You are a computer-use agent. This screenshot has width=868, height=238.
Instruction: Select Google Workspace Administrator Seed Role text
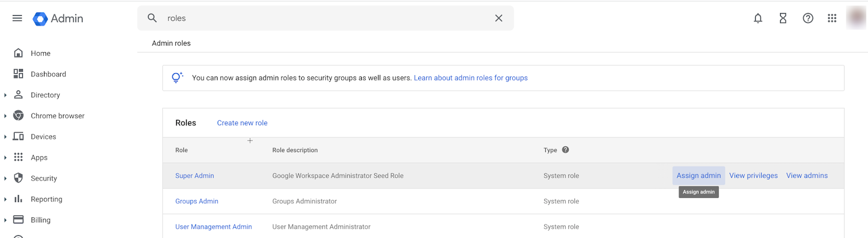pos(338,176)
